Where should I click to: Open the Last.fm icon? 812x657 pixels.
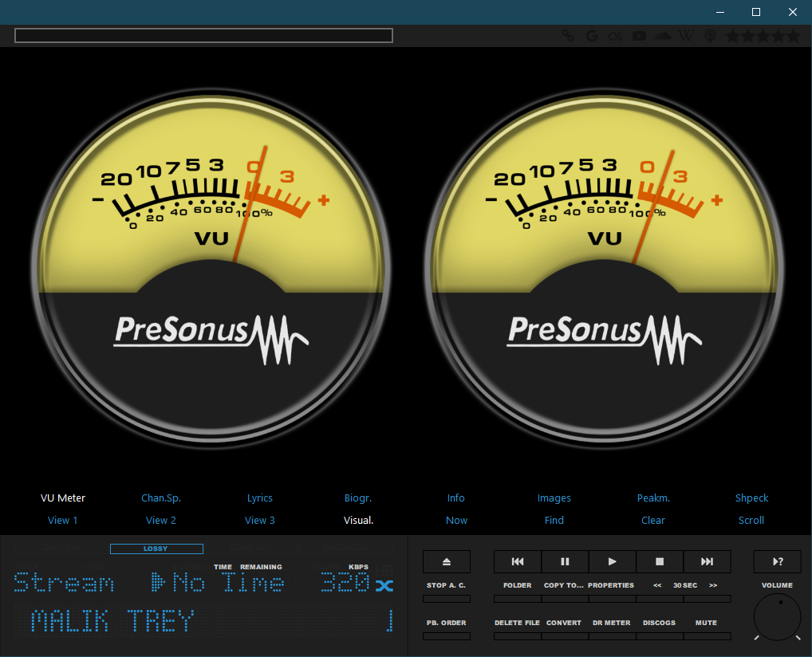615,36
